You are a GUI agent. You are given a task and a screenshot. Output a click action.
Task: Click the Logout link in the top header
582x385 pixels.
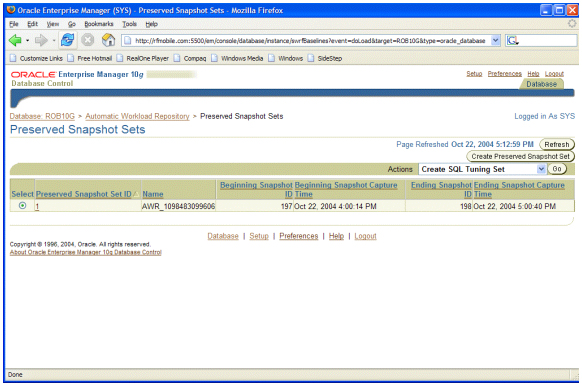click(x=554, y=74)
